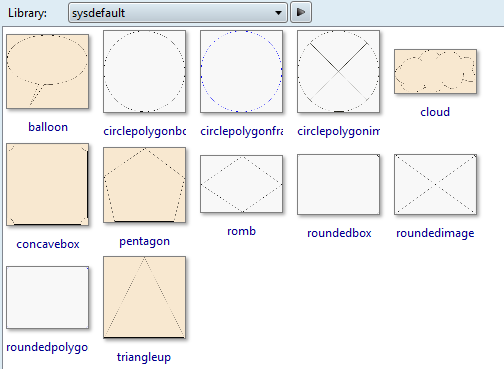Click the 'roundedpolygo' label text
504x369 pixels.
coord(47,347)
